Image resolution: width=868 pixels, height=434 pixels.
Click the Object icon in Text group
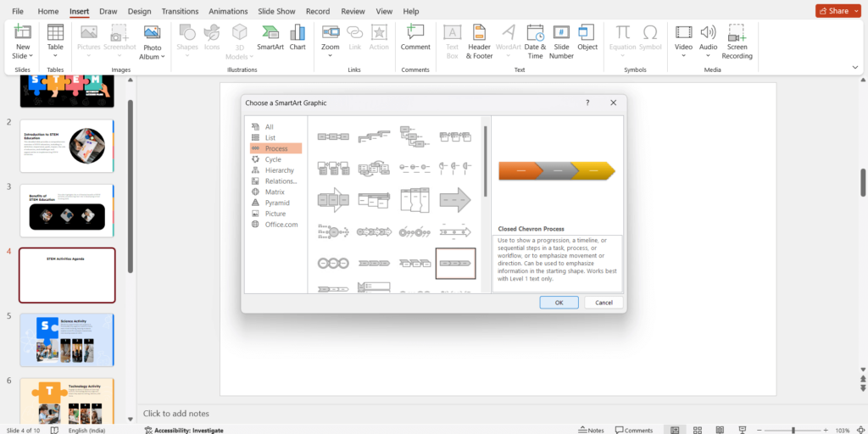[x=587, y=36]
